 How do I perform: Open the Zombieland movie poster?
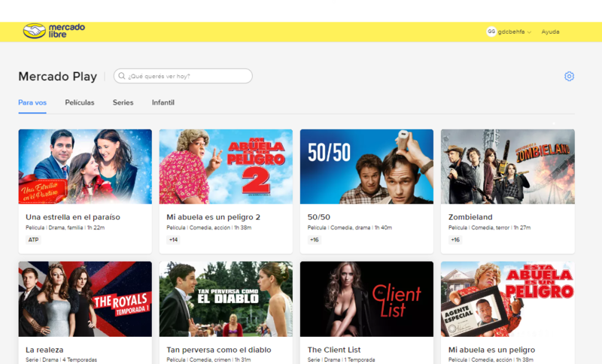507,166
